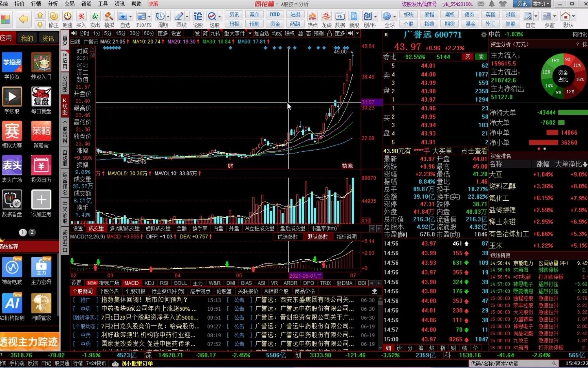Open the 热点 hot topics icon

(312, 19)
